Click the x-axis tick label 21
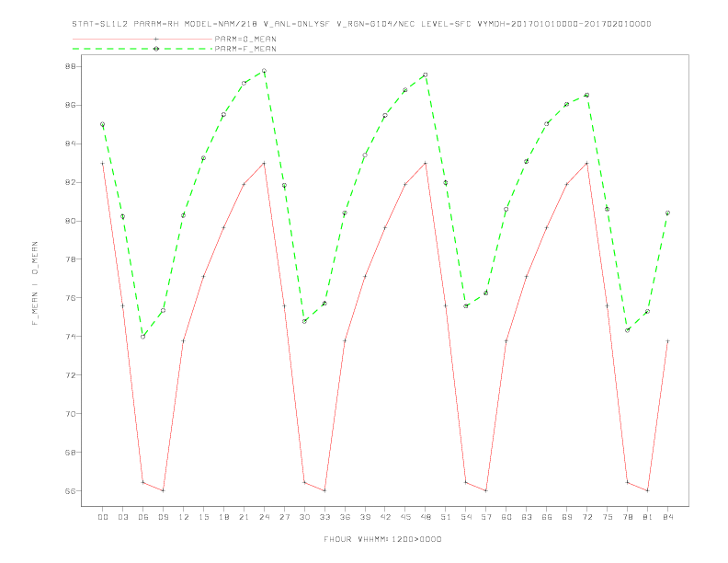This screenshot has height=563, width=728. pos(244,517)
